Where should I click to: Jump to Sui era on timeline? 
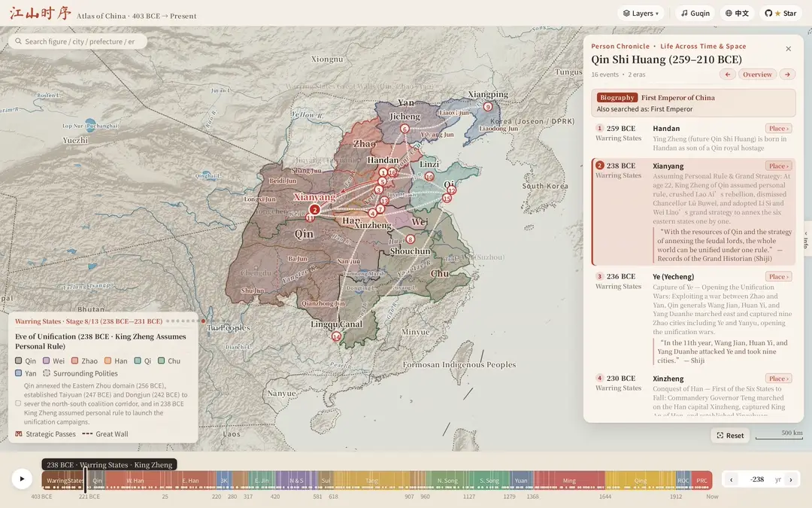[x=326, y=480]
